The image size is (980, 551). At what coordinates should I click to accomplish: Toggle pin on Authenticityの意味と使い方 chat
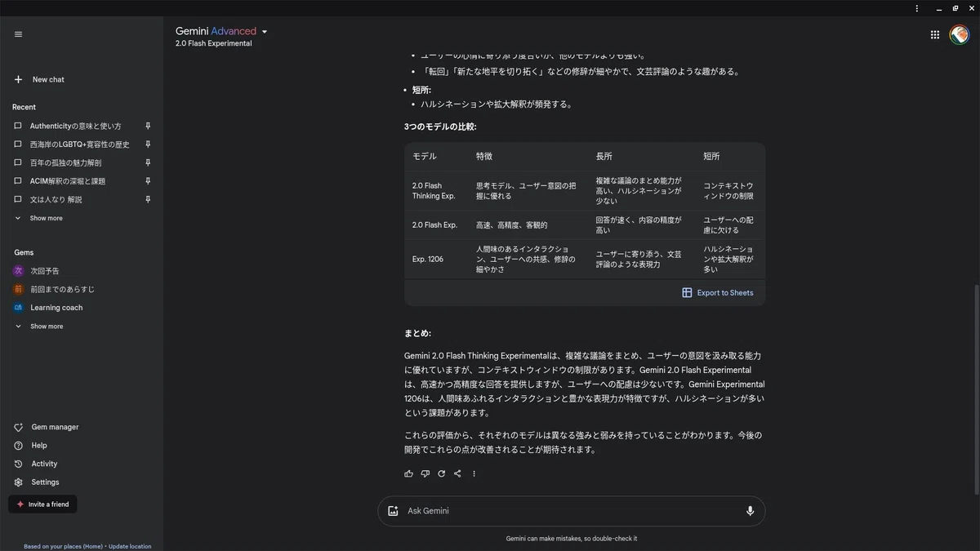coord(148,126)
